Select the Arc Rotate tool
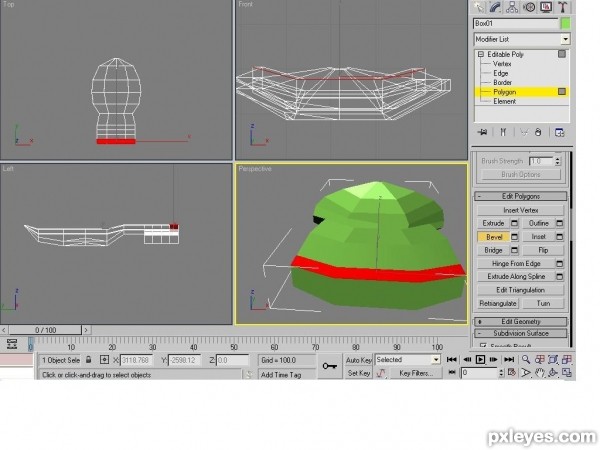 coord(553,373)
